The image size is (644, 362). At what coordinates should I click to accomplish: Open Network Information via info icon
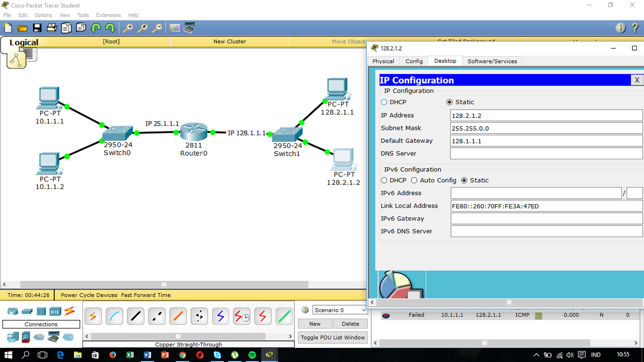tap(621, 28)
